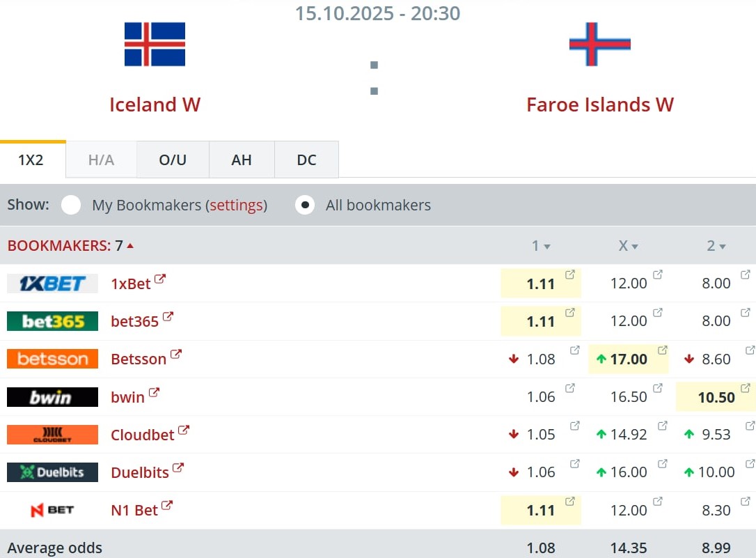Screen dimensions: 756x558
Task: Click the bet365 logo icon
Action: [x=52, y=321]
